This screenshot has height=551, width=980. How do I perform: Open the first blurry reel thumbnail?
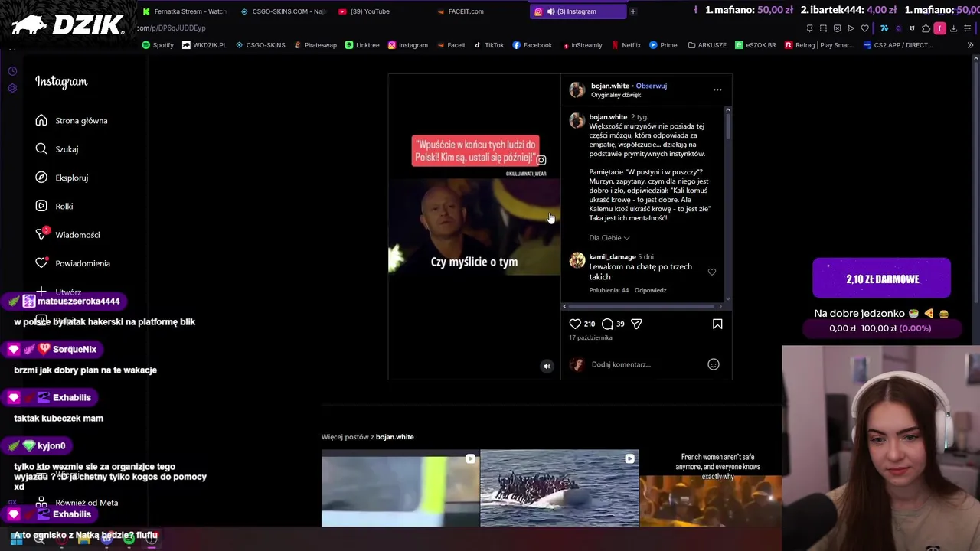(400, 488)
